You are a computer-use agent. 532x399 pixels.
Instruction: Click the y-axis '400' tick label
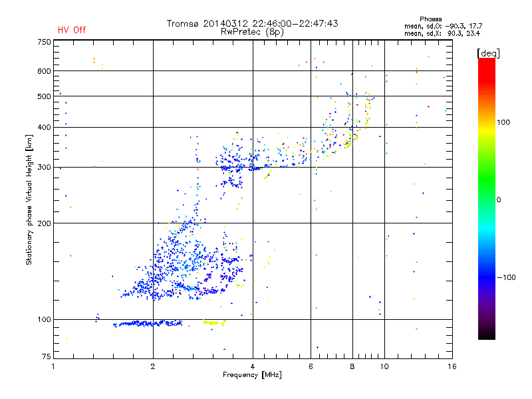44,128
